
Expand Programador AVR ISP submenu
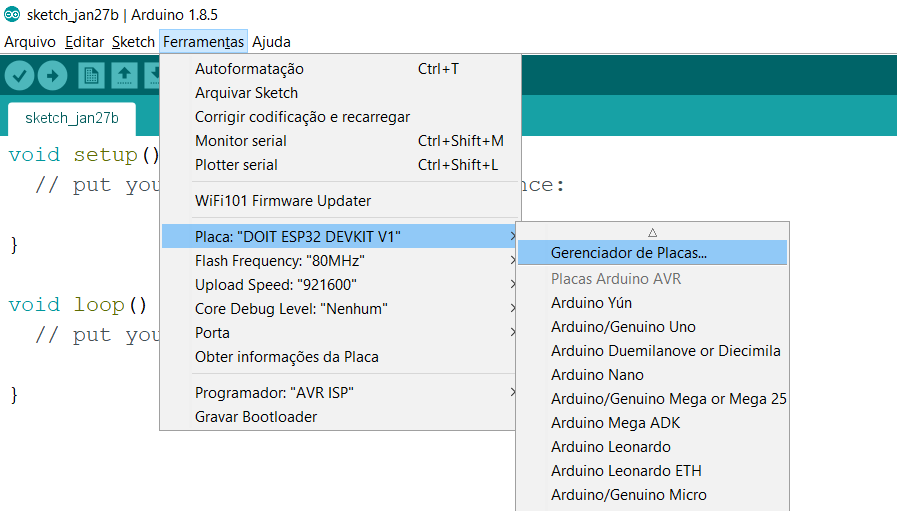[x=340, y=393]
